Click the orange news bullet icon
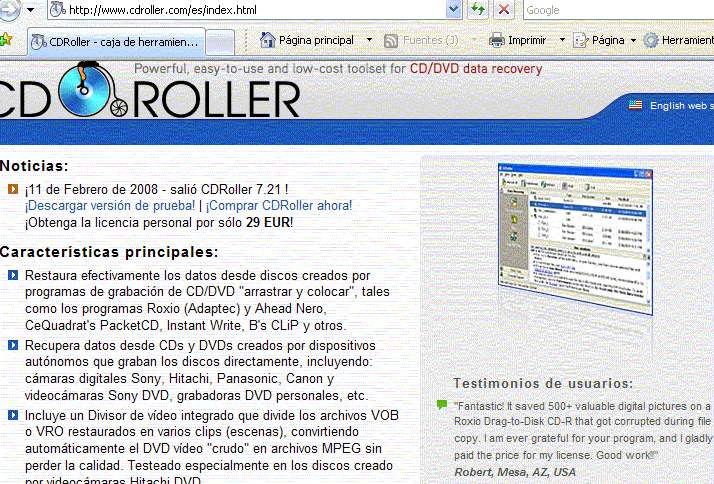Image resolution: width=714 pixels, height=484 pixels. [13, 189]
